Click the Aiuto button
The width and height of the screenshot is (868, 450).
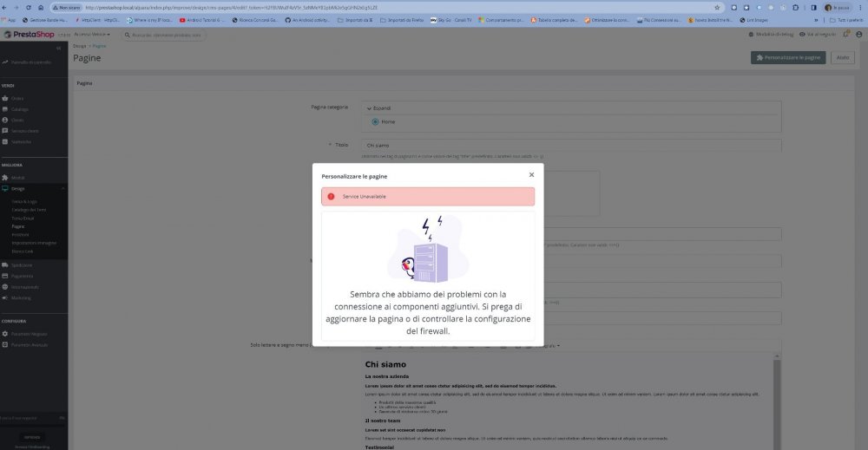pos(843,57)
